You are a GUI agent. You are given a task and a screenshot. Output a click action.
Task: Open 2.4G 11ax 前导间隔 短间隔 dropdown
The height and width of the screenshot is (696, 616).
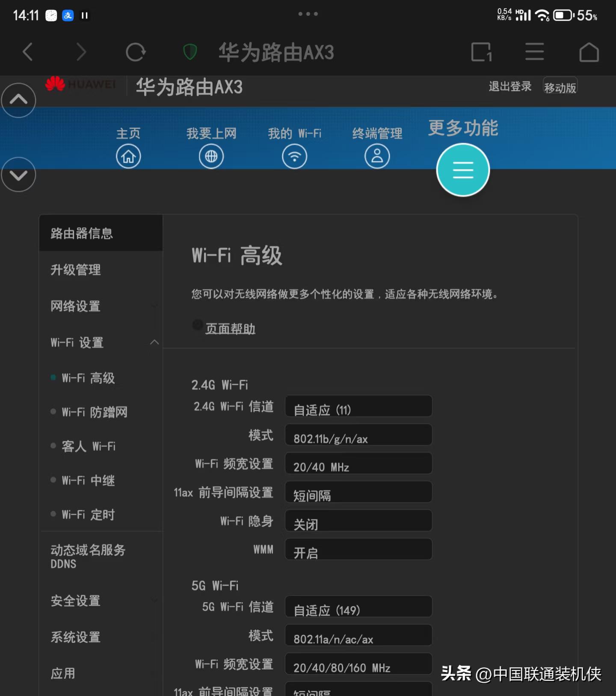pyautogui.click(x=358, y=492)
